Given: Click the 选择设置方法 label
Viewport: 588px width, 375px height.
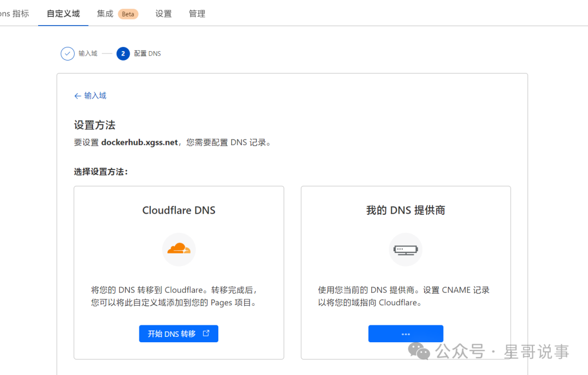Looking at the screenshot, I should click(x=101, y=172).
